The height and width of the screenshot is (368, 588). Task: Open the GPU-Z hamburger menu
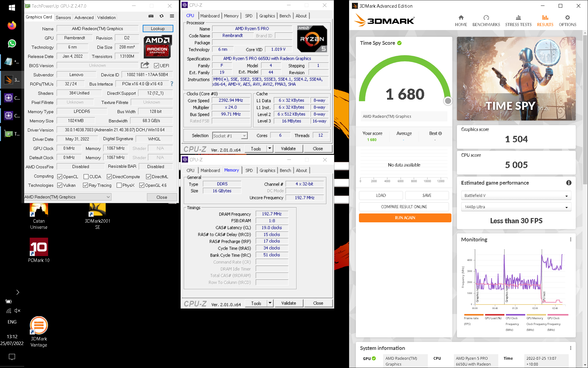click(x=172, y=16)
